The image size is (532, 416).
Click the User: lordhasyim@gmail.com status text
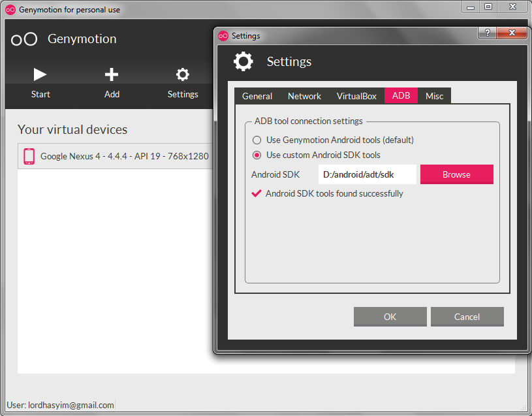click(61, 405)
